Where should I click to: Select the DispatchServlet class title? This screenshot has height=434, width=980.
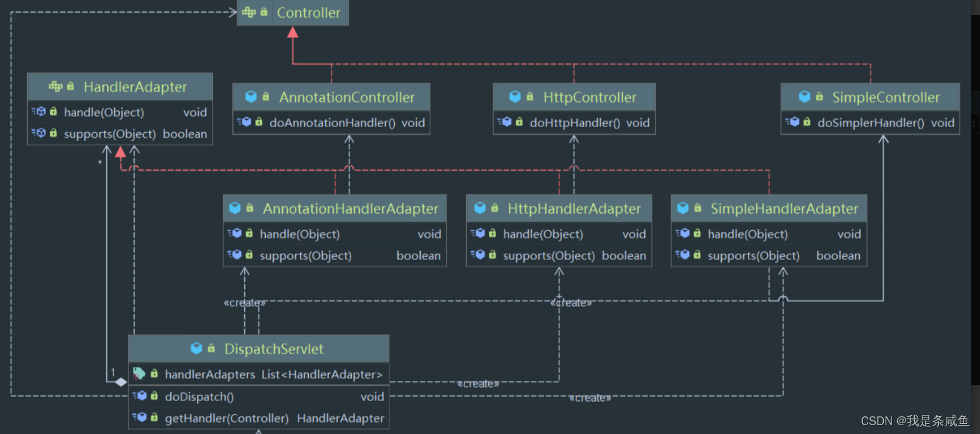click(274, 349)
